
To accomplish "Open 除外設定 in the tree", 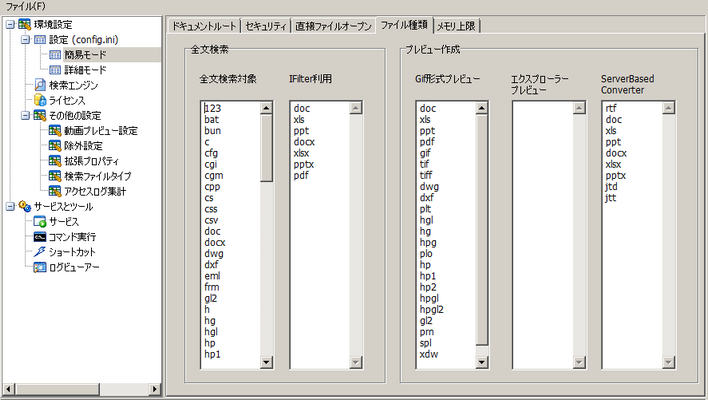I will pos(83,146).
